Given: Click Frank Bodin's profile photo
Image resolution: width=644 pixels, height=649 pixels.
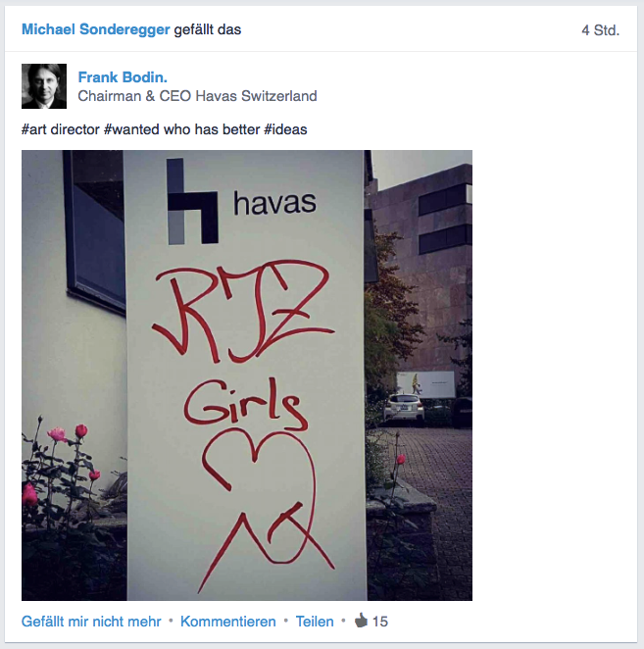Looking at the screenshot, I should click(x=44, y=86).
